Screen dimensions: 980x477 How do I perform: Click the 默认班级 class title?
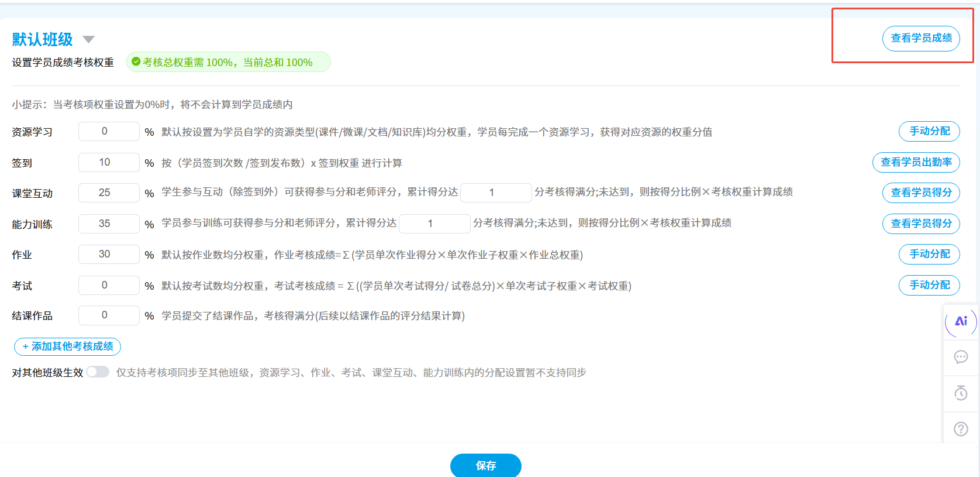click(x=43, y=39)
